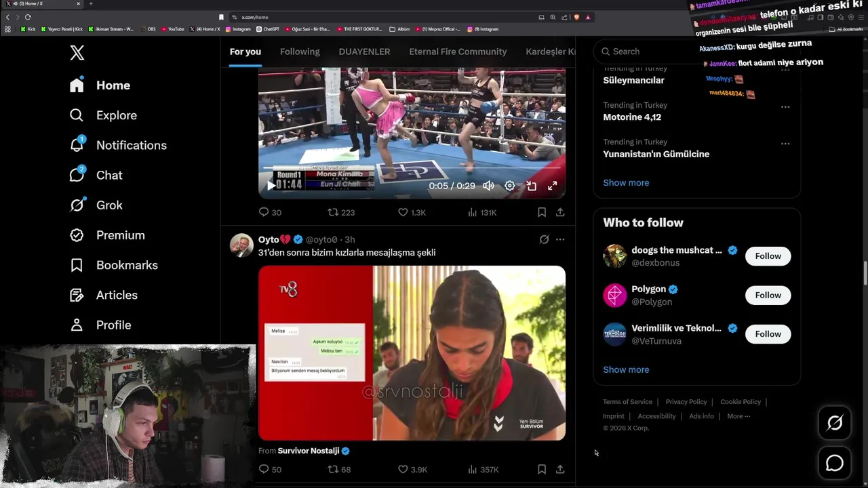Repost the kickboxing post with 223 reposts
Viewport: 868px width, 488px height.
(x=341, y=212)
